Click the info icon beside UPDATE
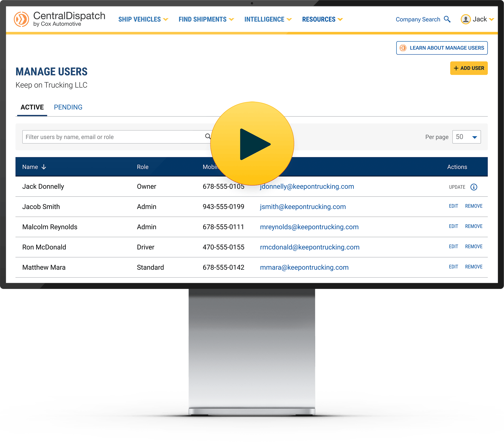Screen dimensions: 504x442 click(x=473, y=187)
